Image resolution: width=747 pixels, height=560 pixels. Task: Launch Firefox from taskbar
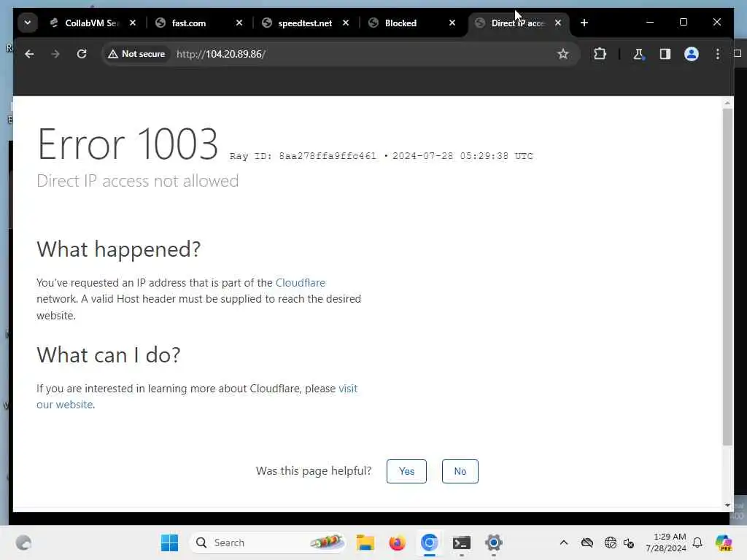coord(397,542)
